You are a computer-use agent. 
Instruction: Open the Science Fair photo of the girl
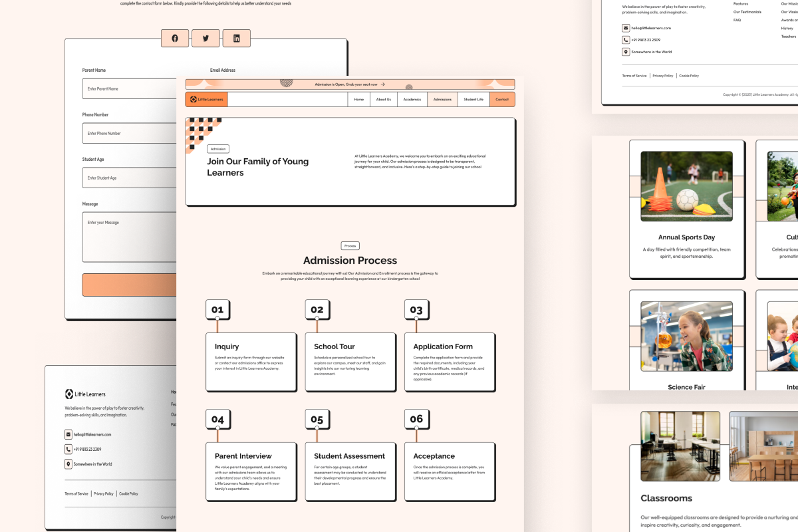pos(686,336)
